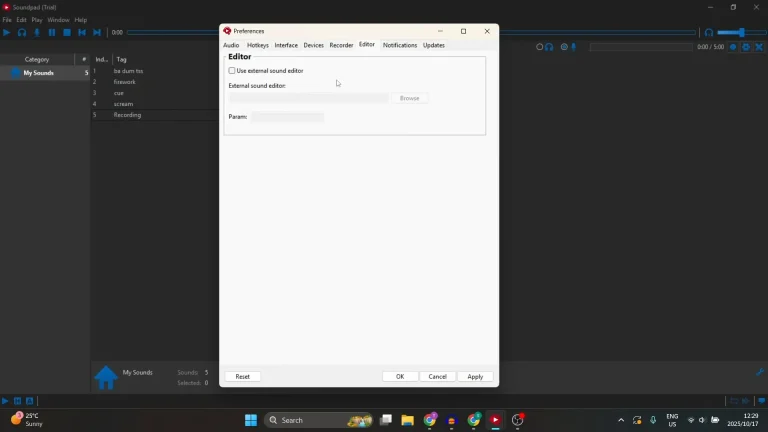Switch to the Audio tab
The height and width of the screenshot is (432, 768).
click(x=231, y=45)
